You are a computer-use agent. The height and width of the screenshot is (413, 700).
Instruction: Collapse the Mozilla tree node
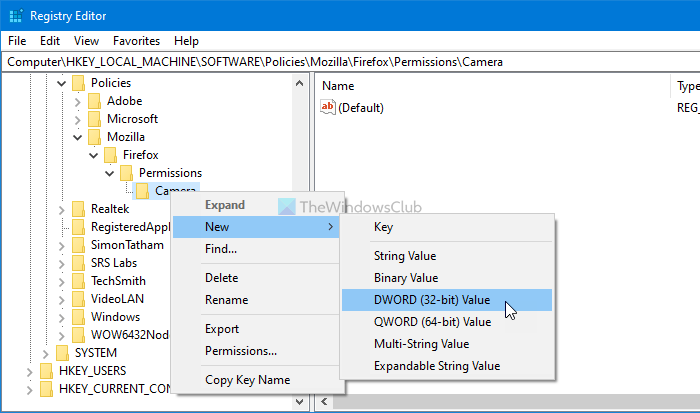(78, 137)
